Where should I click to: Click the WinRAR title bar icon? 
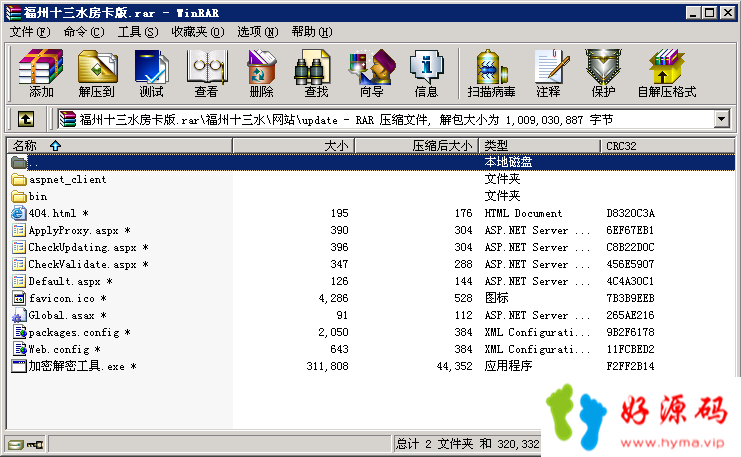tap(13, 13)
